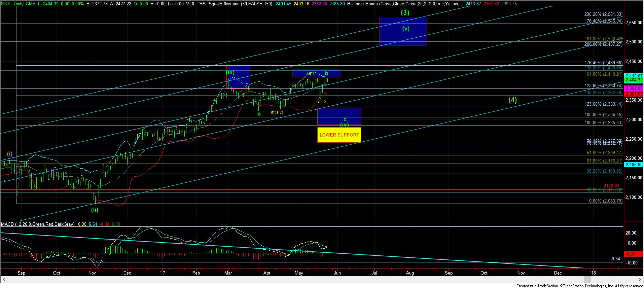Select the (iii) wave label
This screenshot has height=288, width=644.
(x=230, y=72)
